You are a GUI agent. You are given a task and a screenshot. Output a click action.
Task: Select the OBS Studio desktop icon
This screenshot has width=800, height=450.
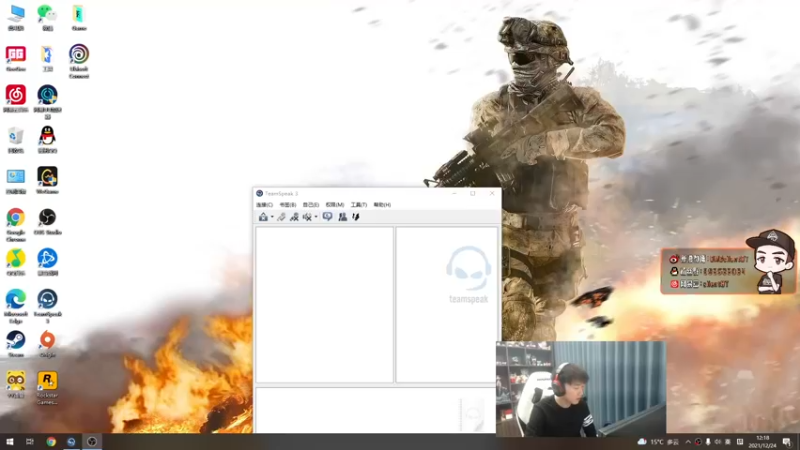tap(47, 221)
